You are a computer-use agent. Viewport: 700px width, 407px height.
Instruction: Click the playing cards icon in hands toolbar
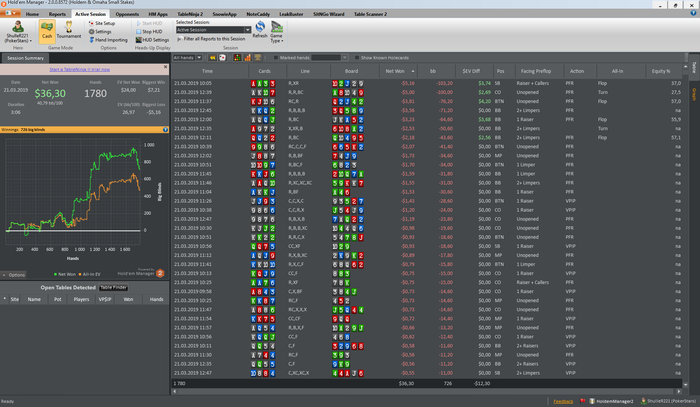[222, 58]
